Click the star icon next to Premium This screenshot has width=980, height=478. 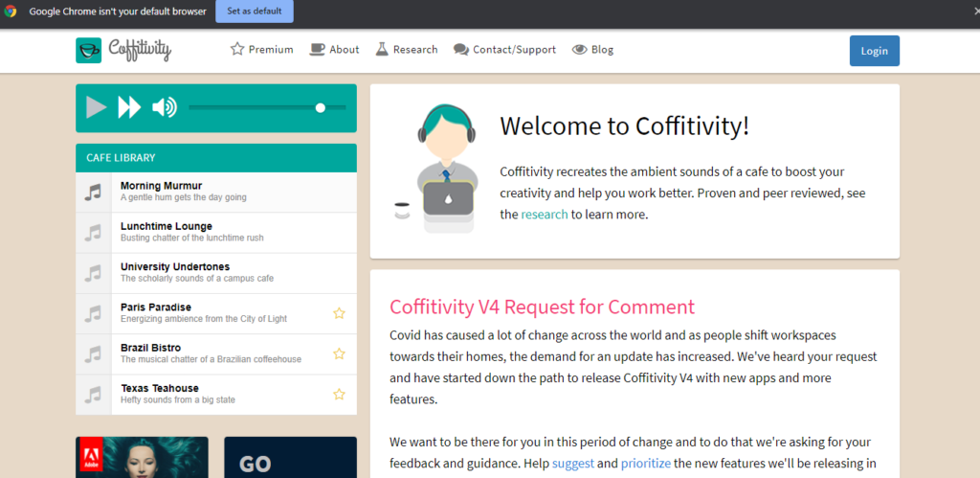pyautogui.click(x=237, y=49)
